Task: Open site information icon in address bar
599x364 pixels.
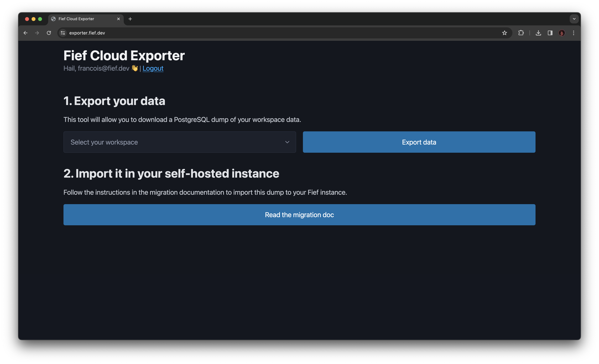Action: [x=63, y=33]
